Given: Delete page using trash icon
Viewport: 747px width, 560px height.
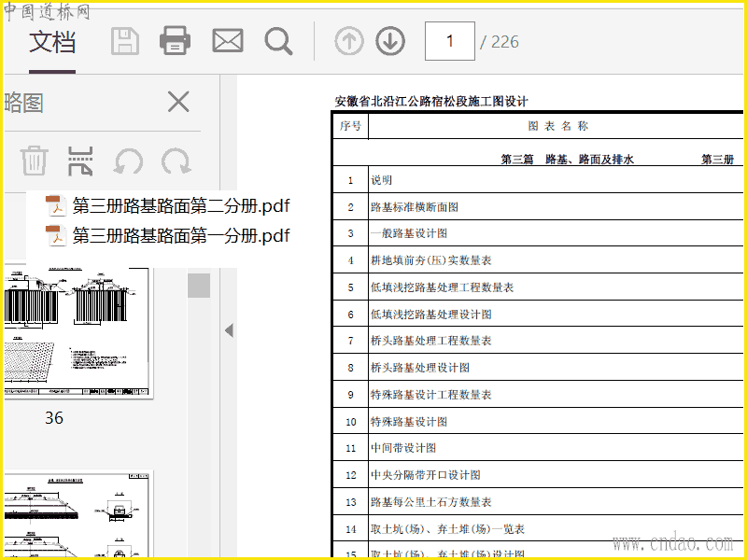Looking at the screenshot, I should pos(35,161).
